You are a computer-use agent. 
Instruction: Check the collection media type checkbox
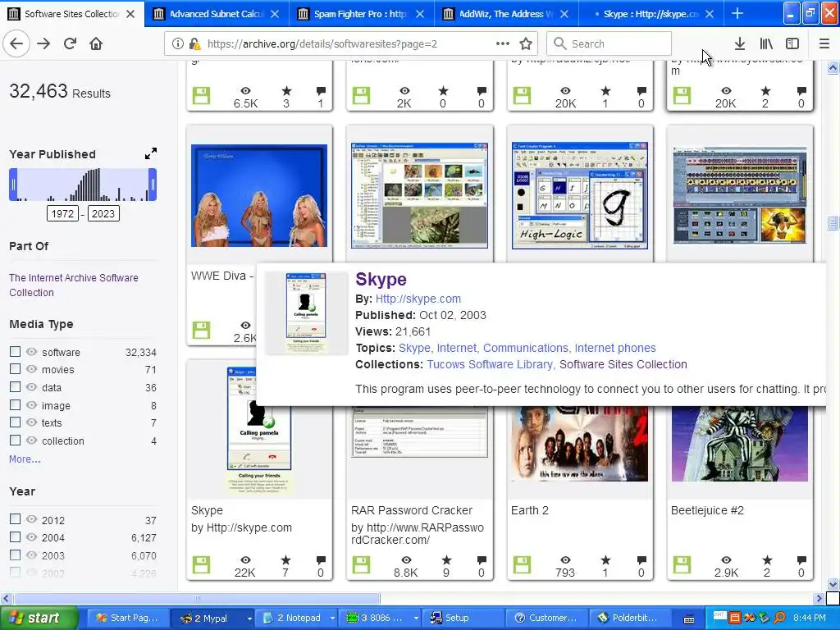pyautogui.click(x=15, y=441)
